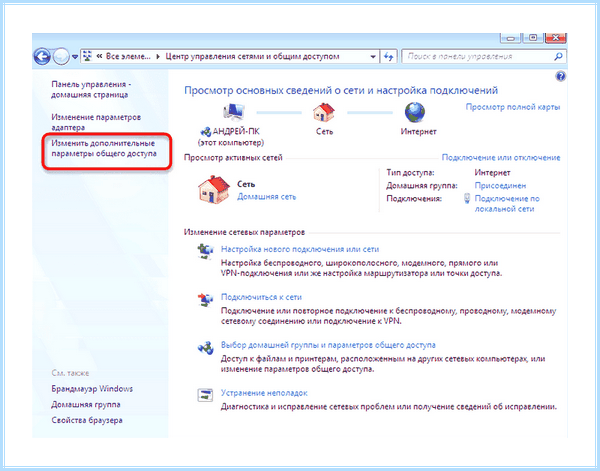Open 'Устранение неполадок' link
600x471 pixels.
[x=264, y=393]
